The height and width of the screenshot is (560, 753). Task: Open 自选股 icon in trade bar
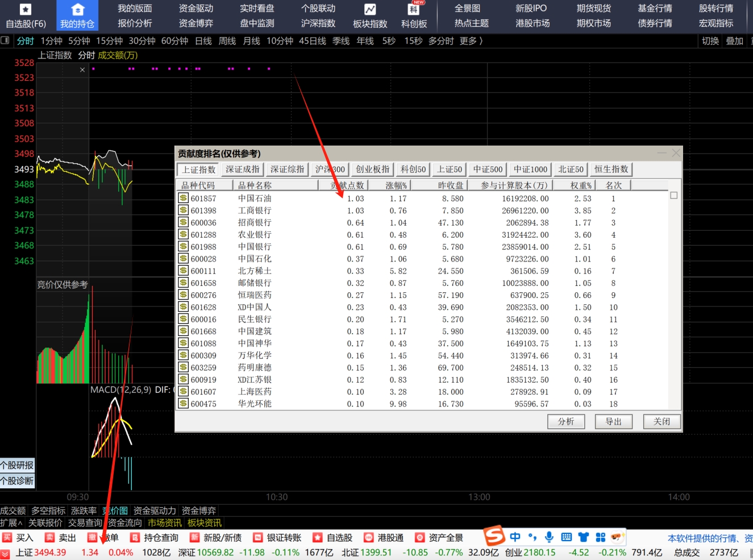pyautogui.click(x=318, y=537)
